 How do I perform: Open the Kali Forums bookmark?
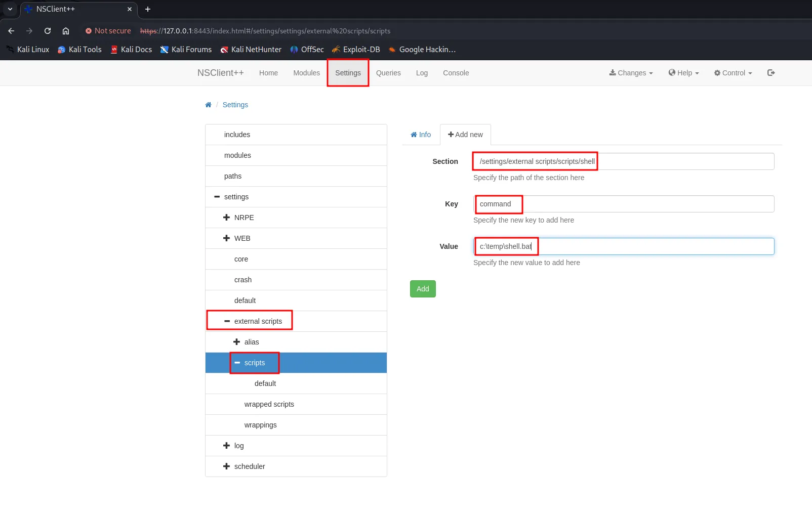point(186,50)
